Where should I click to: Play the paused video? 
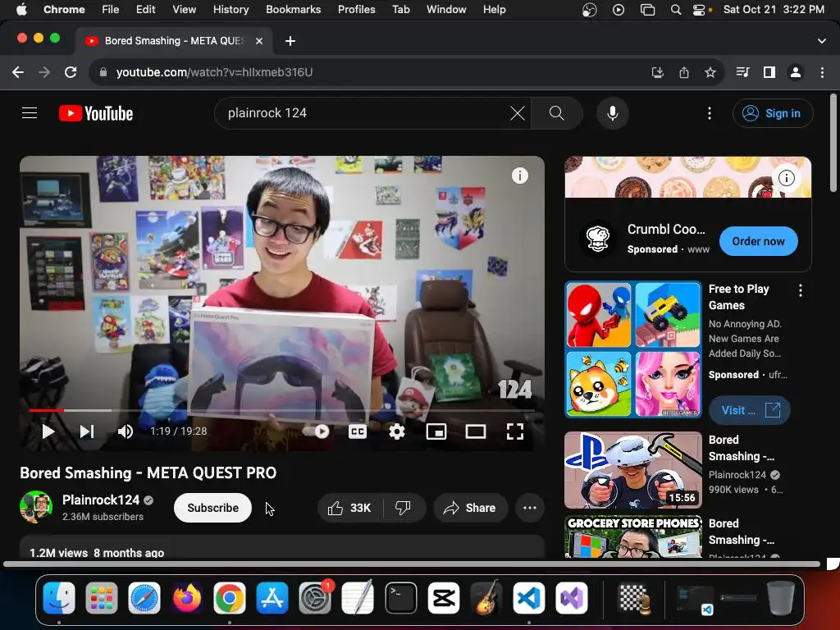[x=48, y=431]
